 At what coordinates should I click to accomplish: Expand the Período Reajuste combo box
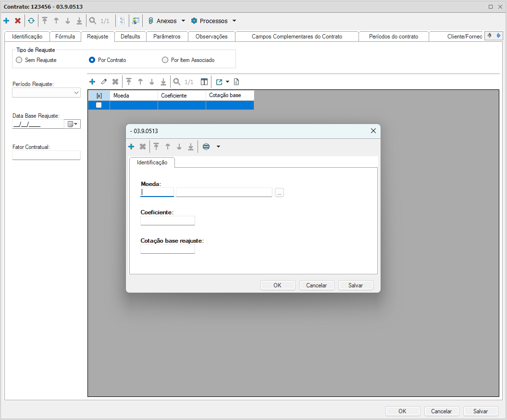click(76, 93)
